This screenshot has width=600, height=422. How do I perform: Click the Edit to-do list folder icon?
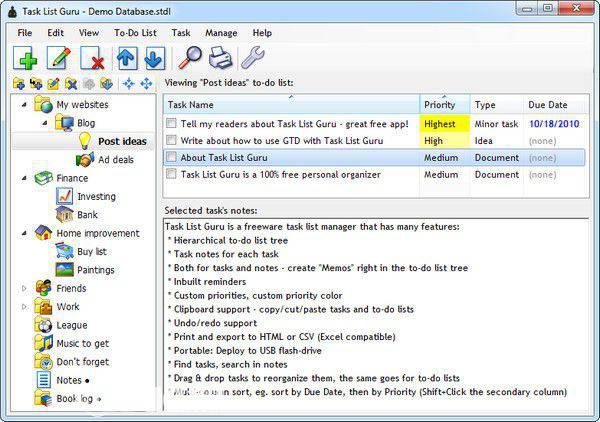[x=53, y=83]
